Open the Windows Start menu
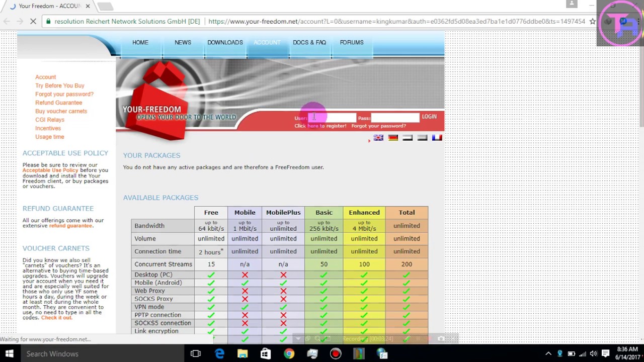644x362 pixels. pos(9,353)
